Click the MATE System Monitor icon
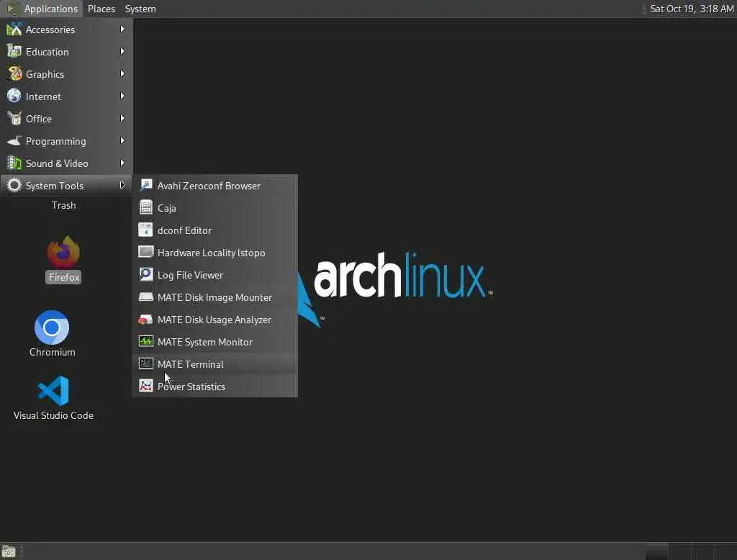Viewport: 737px width, 560px height. 145,341
